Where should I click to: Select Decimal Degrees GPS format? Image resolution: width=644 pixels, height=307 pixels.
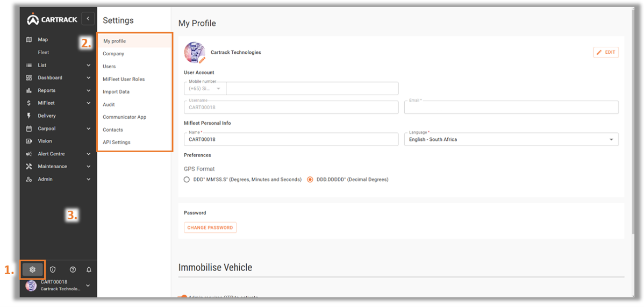pos(310,180)
